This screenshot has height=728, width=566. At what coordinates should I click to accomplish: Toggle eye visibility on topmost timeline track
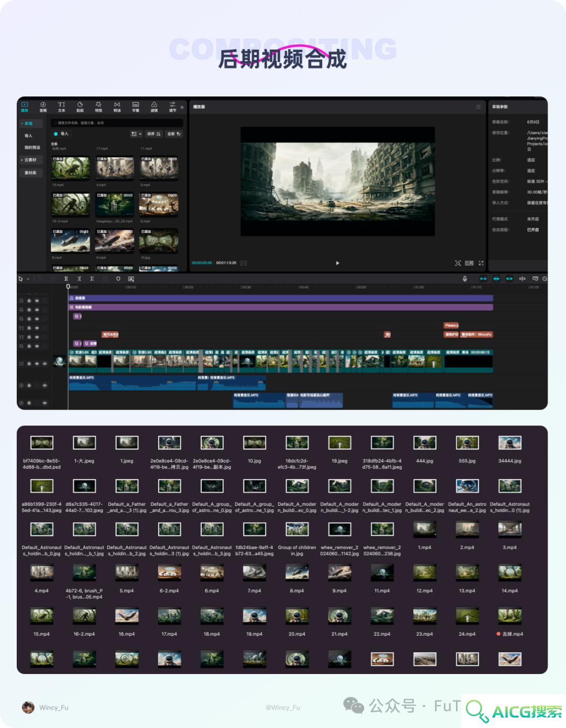click(x=37, y=301)
